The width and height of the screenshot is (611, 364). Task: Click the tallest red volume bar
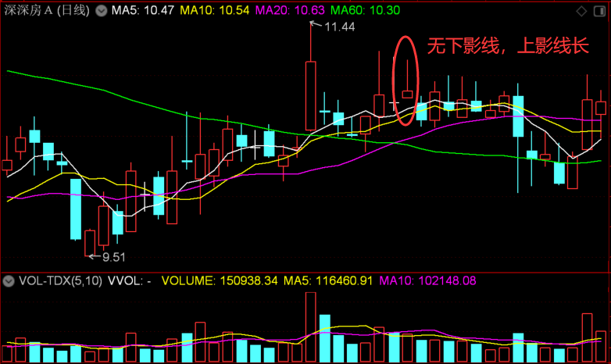click(x=310, y=327)
